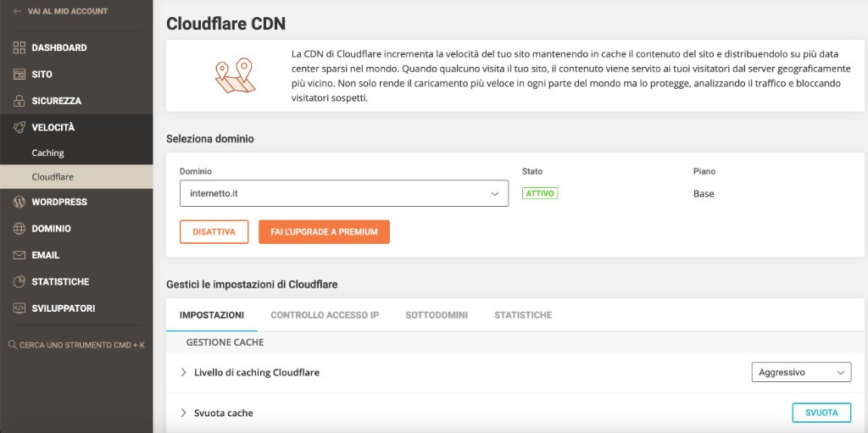Click the Sviluppatori code icon

[19, 308]
